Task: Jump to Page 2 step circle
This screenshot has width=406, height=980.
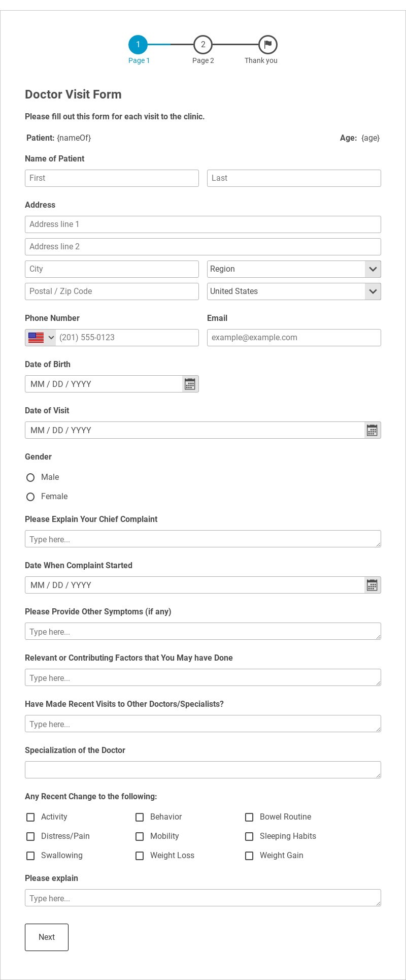Action: pos(203,45)
